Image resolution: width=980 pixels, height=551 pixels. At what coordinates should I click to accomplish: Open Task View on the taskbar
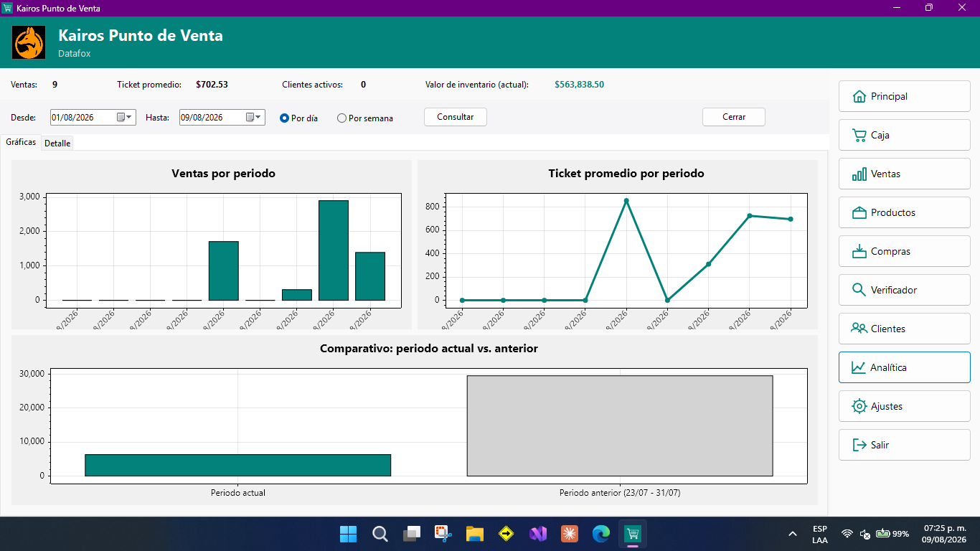pyautogui.click(x=412, y=534)
